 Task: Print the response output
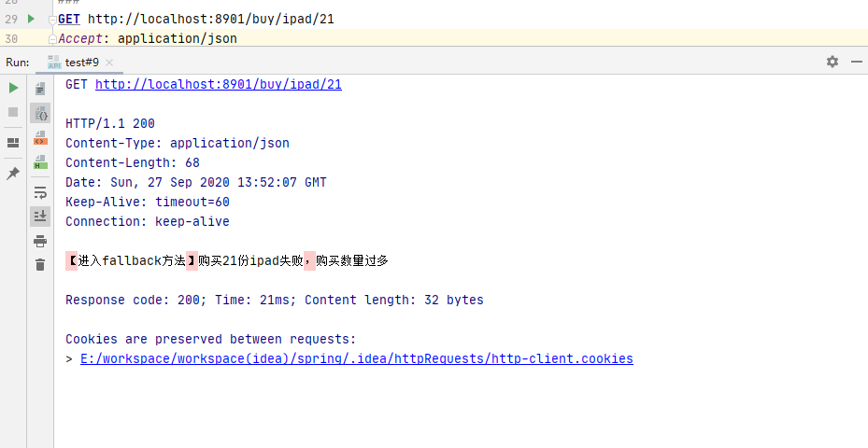[40, 241]
